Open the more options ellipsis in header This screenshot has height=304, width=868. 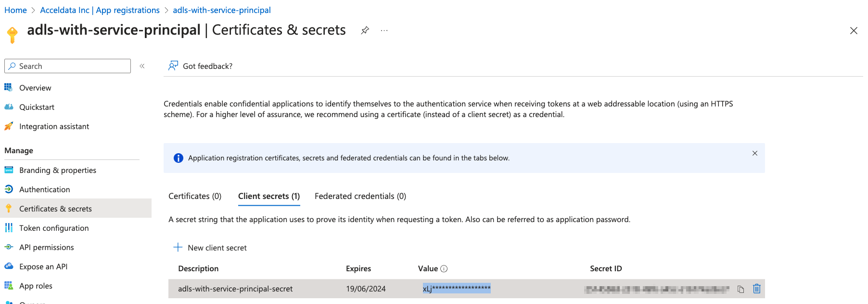coord(384,30)
